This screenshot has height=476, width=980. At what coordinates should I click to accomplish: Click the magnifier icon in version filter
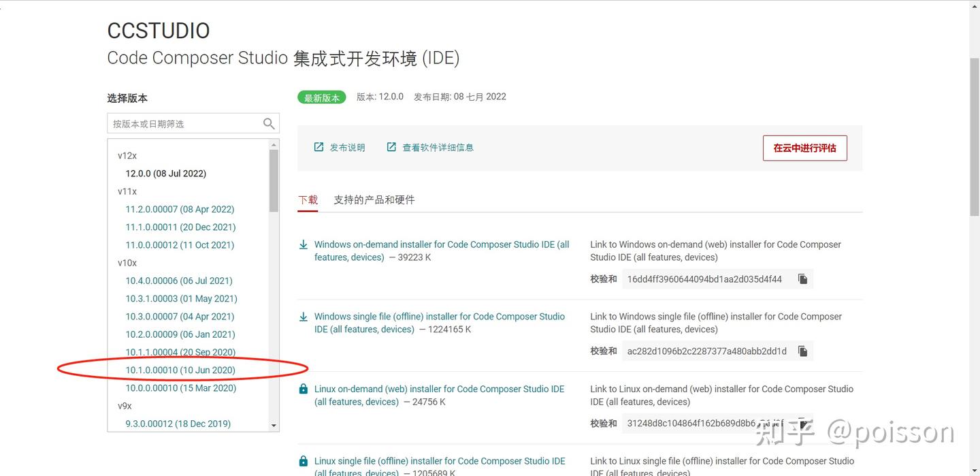pos(268,123)
